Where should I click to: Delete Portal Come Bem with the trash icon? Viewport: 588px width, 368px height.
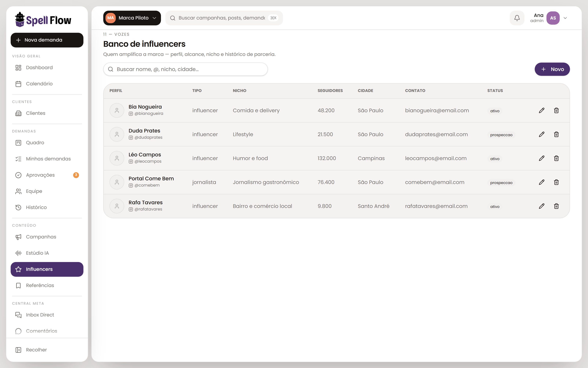coord(556,182)
